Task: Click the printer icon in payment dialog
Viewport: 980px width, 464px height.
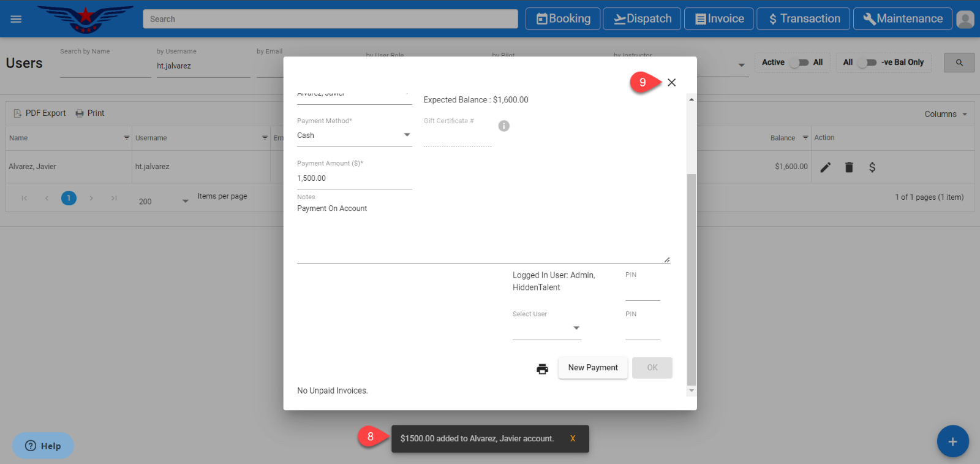Action: 542,368
